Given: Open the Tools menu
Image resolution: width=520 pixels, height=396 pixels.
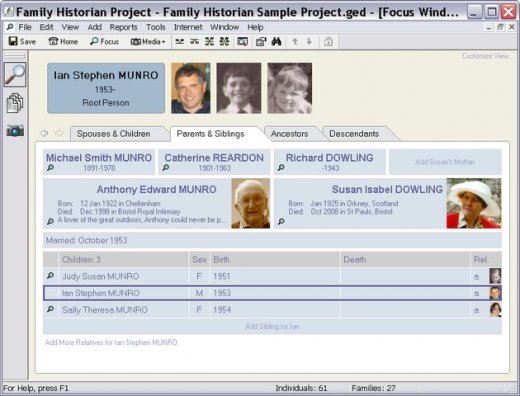Looking at the screenshot, I should pyautogui.click(x=156, y=27).
